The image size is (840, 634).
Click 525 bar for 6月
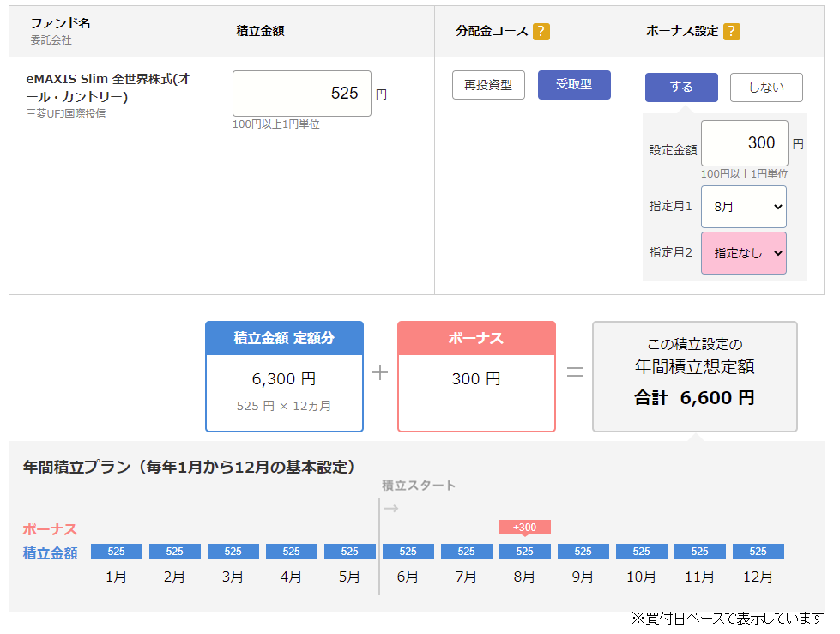[x=408, y=552]
